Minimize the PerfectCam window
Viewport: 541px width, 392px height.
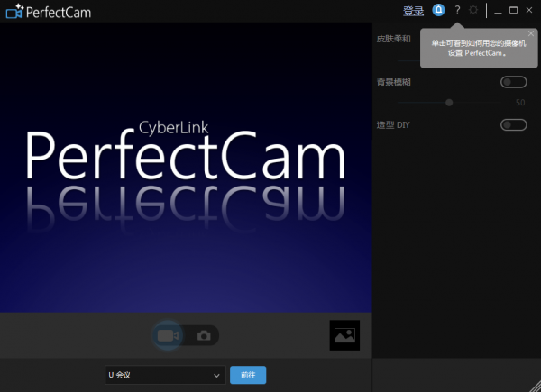tap(498, 11)
